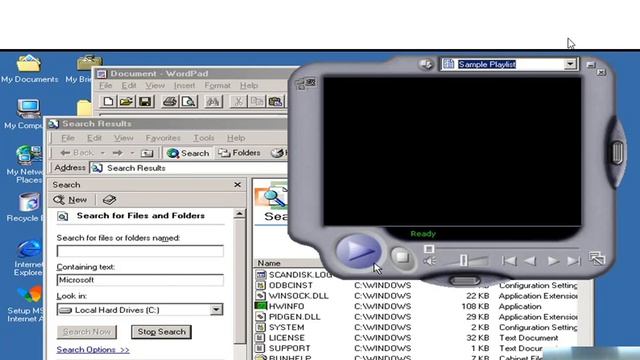Select the HWINFO application file
The height and width of the screenshot is (360, 640).
pyautogui.click(x=287, y=306)
